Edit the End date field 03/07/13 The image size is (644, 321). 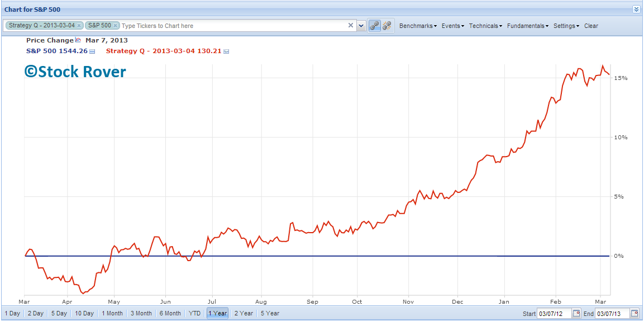pos(612,314)
